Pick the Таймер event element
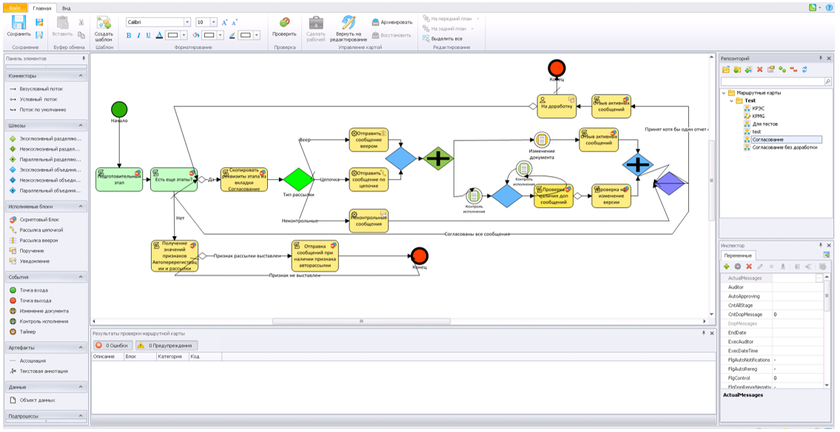 [27, 331]
